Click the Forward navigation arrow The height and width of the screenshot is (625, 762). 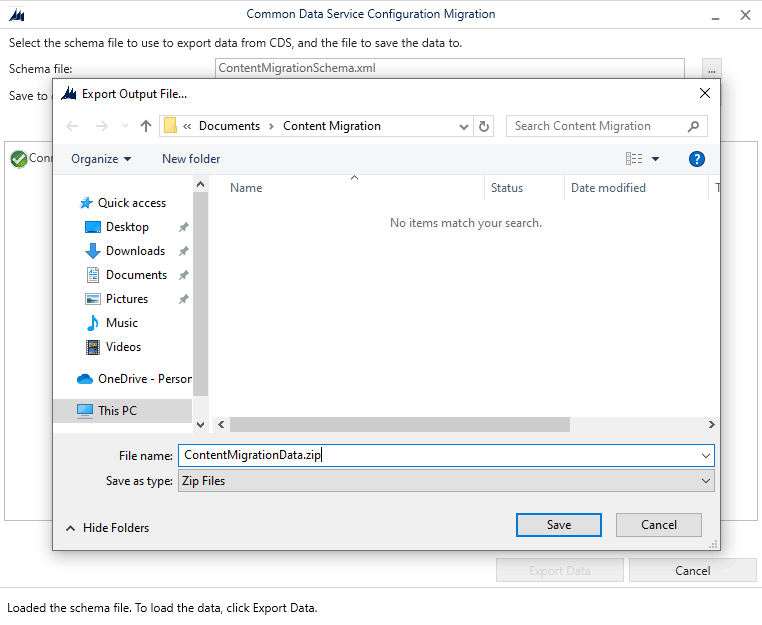(x=102, y=126)
